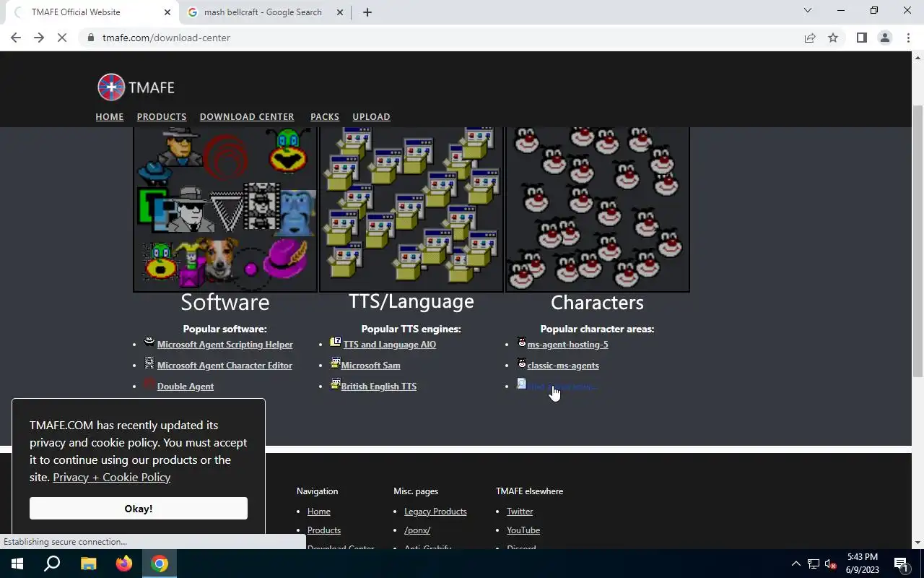Open the UPLOAD menu item
This screenshot has height=578, width=924.
(x=371, y=116)
